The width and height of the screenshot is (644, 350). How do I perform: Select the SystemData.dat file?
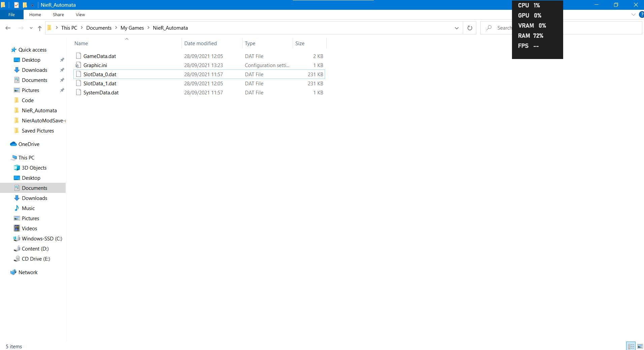click(199, 92)
